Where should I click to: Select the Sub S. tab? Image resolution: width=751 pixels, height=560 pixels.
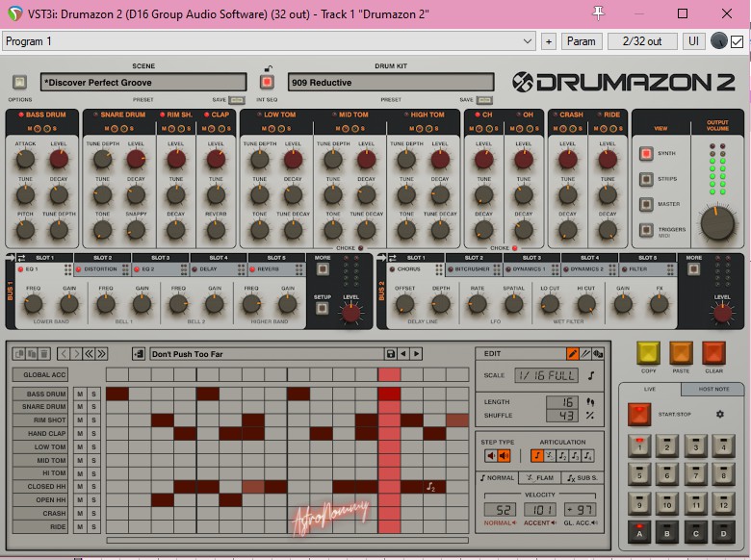[x=583, y=477]
